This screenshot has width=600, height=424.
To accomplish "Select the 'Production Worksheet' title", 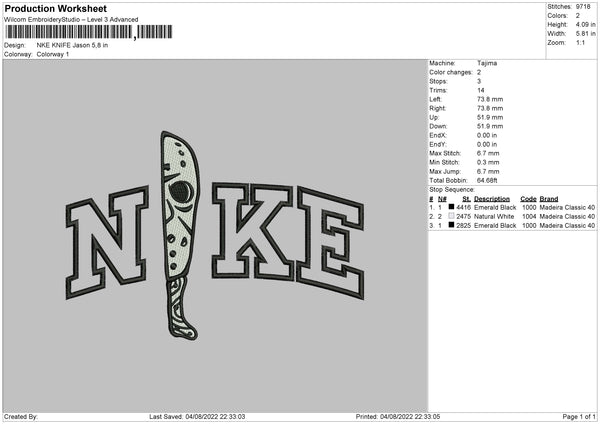I will [x=55, y=8].
